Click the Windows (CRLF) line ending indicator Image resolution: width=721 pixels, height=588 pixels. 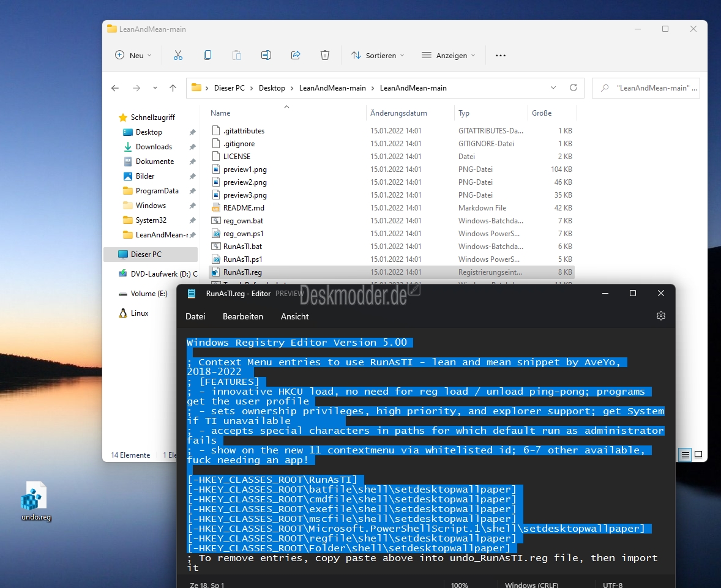(x=531, y=585)
